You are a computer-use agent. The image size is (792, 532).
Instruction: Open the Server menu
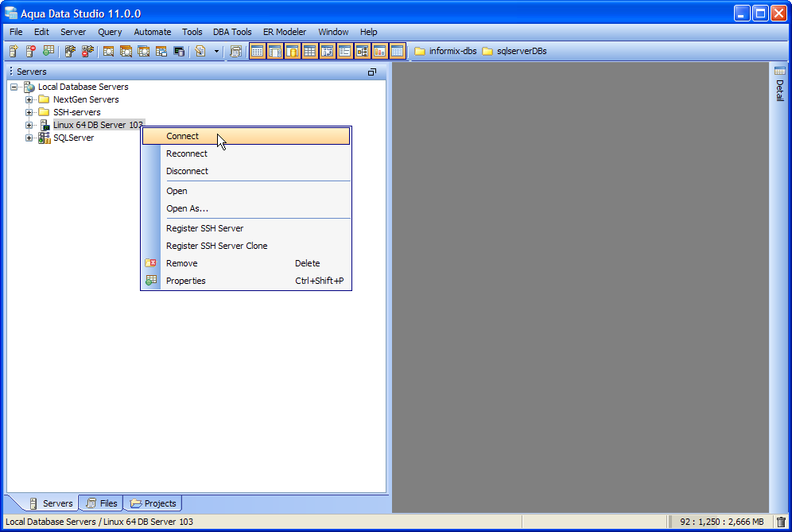pos(73,32)
